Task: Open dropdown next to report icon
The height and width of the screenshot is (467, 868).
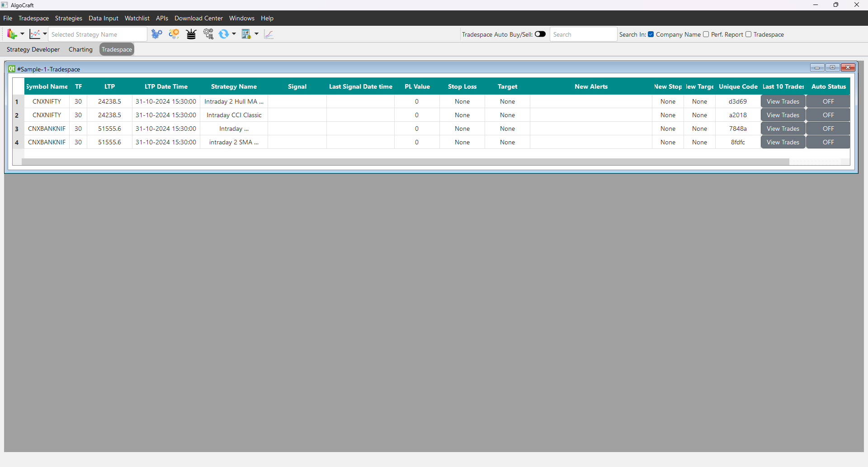Action: pyautogui.click(x=256, y=34)
